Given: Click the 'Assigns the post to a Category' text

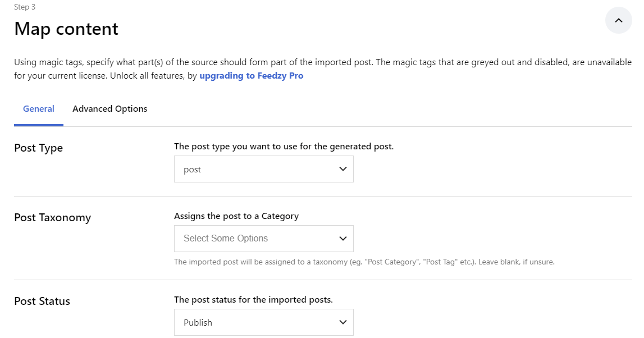Looking at the screenshot, I should pyautogui.click(x=236, y=216).
